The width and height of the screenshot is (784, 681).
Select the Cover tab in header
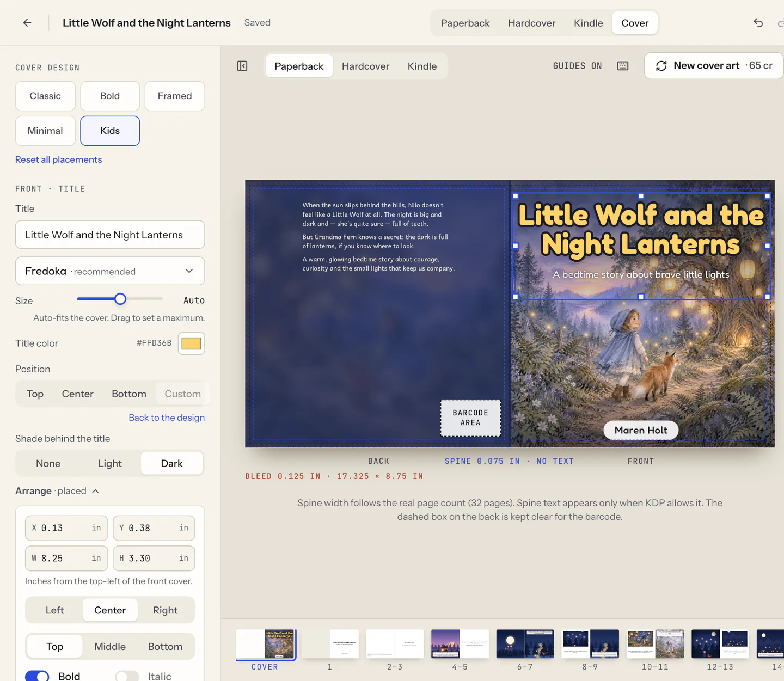click(635, 23)
